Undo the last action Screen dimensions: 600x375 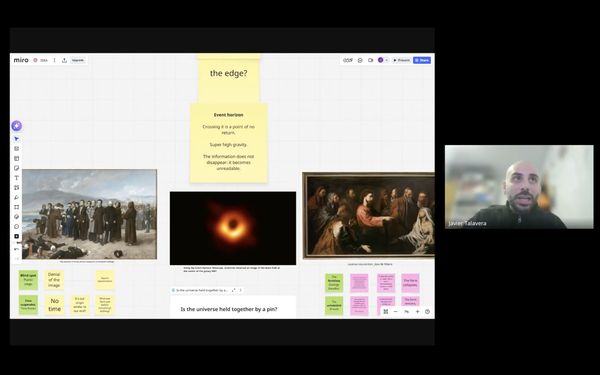pos(16,249)
